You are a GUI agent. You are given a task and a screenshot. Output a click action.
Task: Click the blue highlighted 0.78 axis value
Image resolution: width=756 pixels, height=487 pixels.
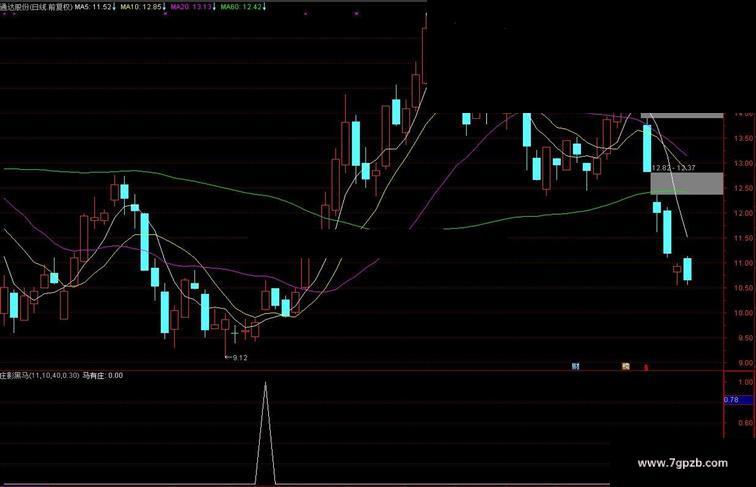738,400
